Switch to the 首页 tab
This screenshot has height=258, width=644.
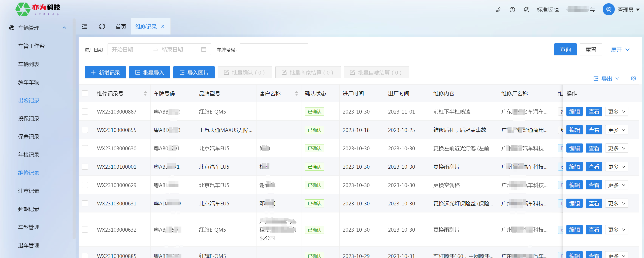pyautogui.click(x=121, y=26)
